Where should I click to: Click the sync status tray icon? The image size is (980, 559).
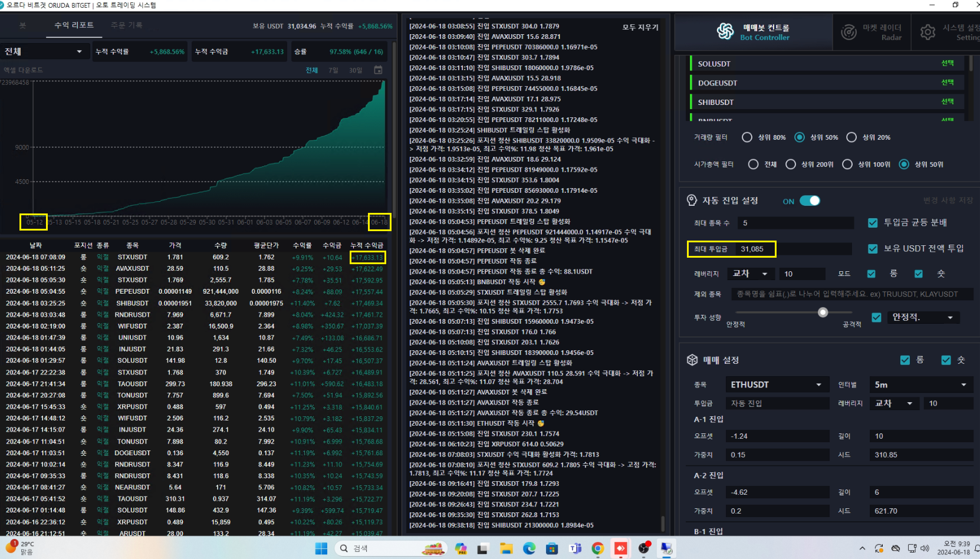pos(879,548)
